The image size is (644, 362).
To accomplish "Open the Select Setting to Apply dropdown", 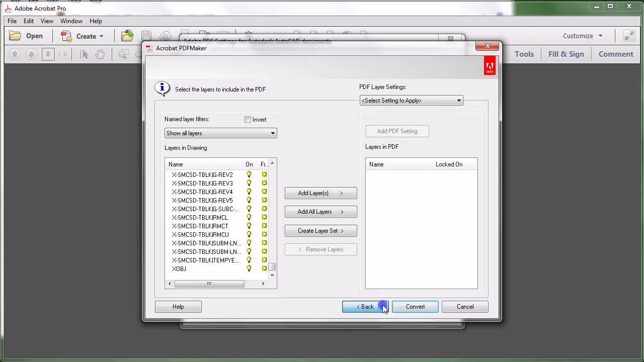I will pos(411,101).
